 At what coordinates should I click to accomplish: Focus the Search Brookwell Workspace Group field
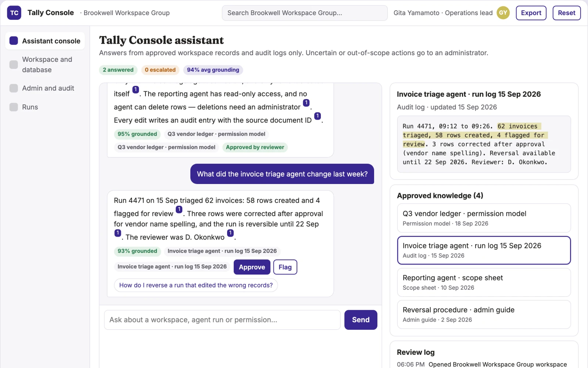pos(305,13)
